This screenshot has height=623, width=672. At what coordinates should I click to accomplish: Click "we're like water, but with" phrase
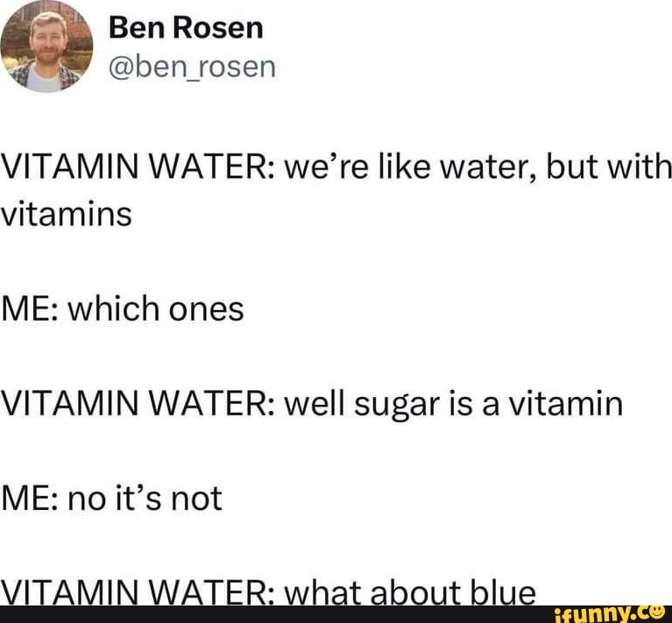coord(478,167)
